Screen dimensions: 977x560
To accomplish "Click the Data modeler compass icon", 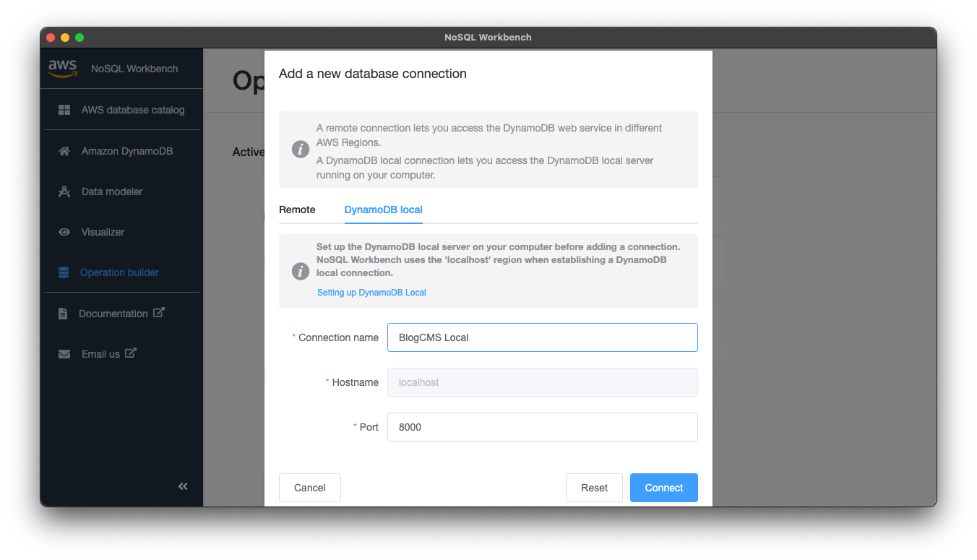I will [x=64, y=191].
